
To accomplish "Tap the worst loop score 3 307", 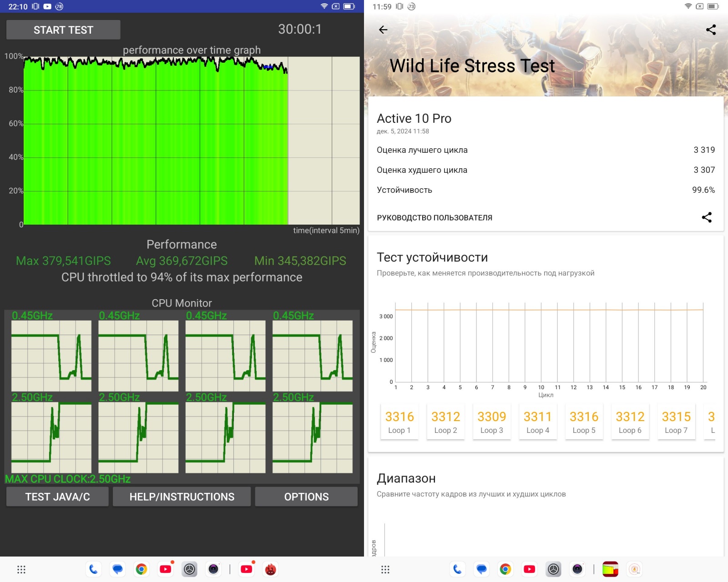I will point(704,170).
